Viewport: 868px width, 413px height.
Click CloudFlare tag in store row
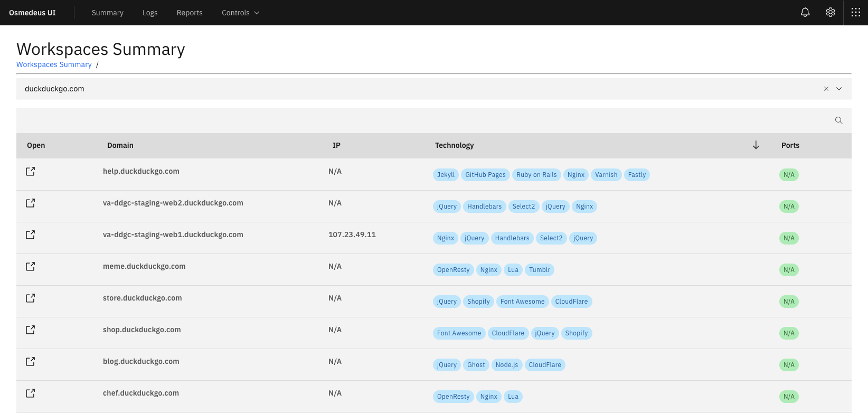point(571,302)
